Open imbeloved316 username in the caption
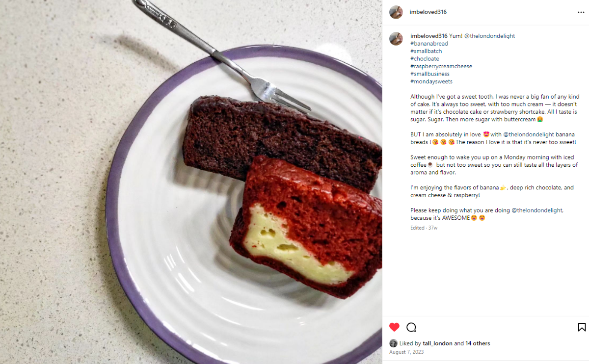Viewport: 589px width, 364px height. [429, 36]
